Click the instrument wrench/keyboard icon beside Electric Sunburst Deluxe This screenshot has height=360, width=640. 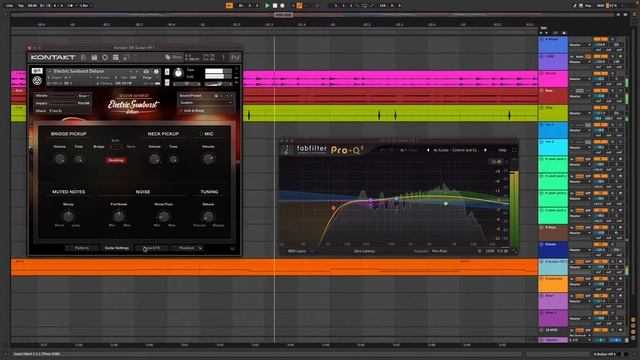pos(37,71)
